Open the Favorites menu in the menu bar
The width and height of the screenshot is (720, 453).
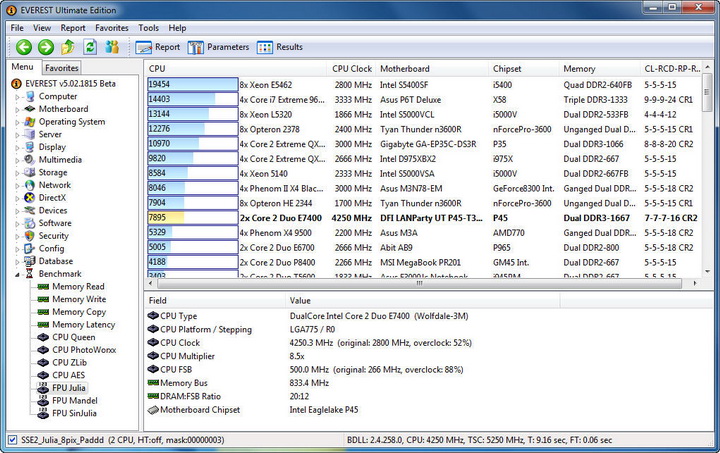(112, 28)
